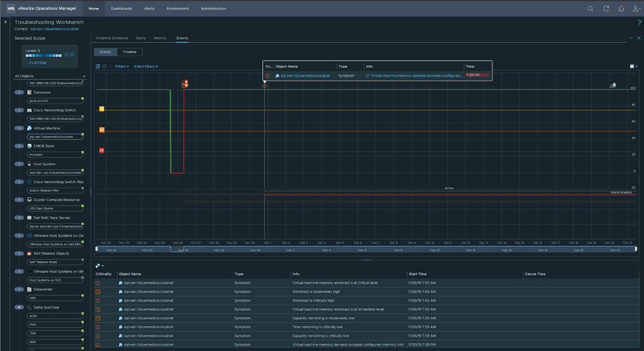
Task: Open the notifications bell
Action: point(622,9)
